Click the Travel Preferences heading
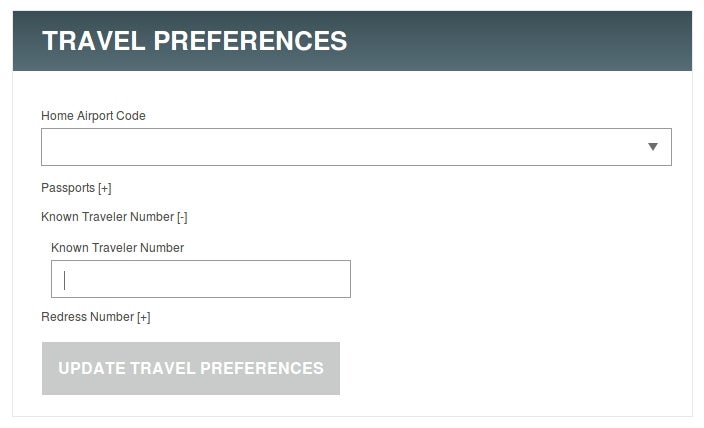 pos(194,41)
